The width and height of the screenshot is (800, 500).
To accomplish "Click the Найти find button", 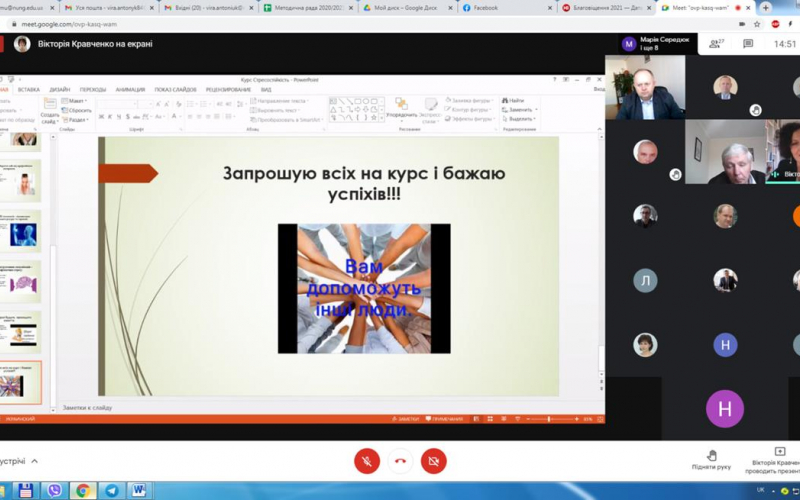I will (513, 101).
